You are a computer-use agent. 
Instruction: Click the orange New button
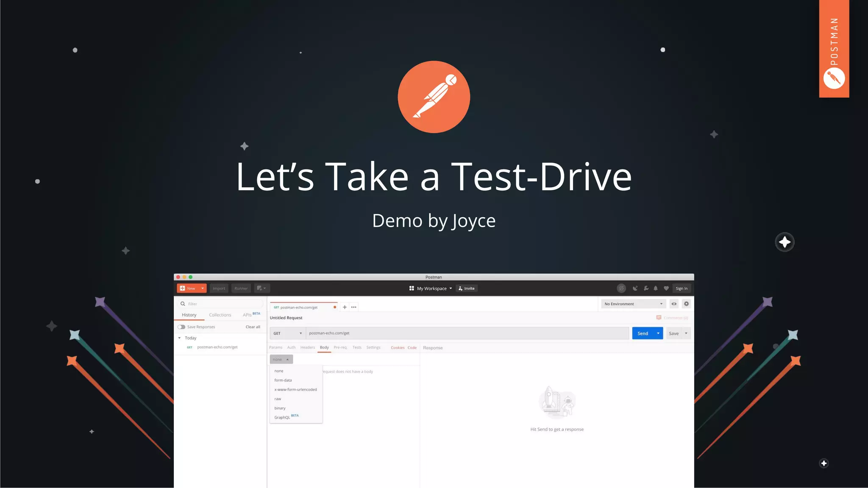click(x=188, y=288)
